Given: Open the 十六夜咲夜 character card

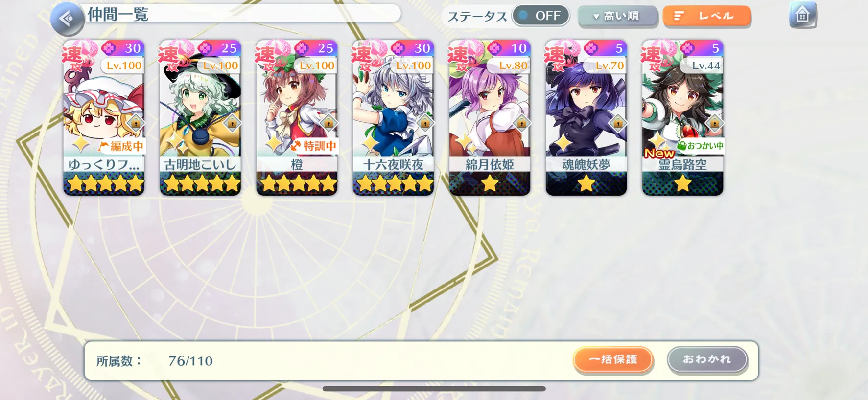Looking at the screenshot, I should [393, 118].
